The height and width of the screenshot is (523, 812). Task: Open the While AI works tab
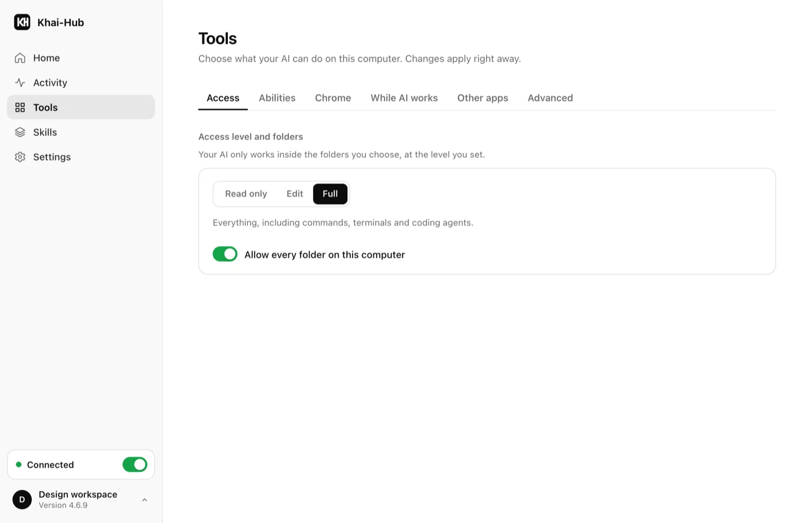click(x=404, y=98)
